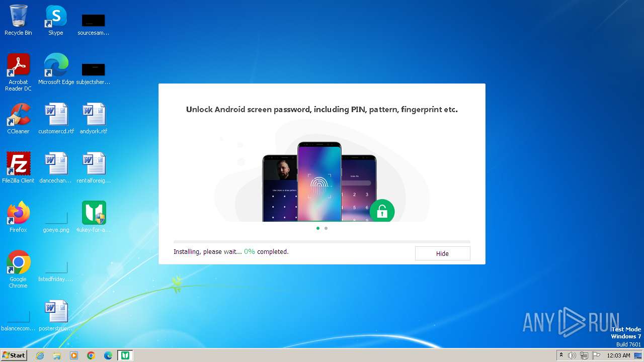Screen dimensions: 644x362
Task: Open the Start menu
Action: point(14,355)
